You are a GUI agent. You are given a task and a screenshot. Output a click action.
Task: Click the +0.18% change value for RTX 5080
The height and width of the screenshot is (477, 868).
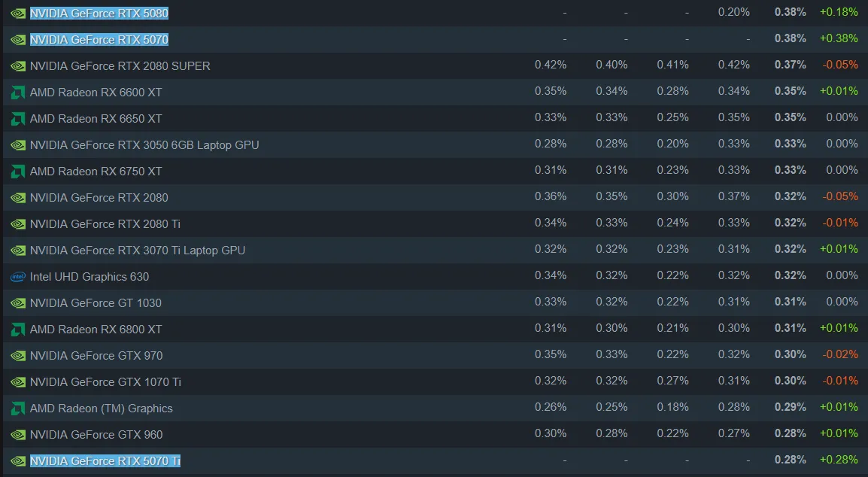[x=839, y=12]
